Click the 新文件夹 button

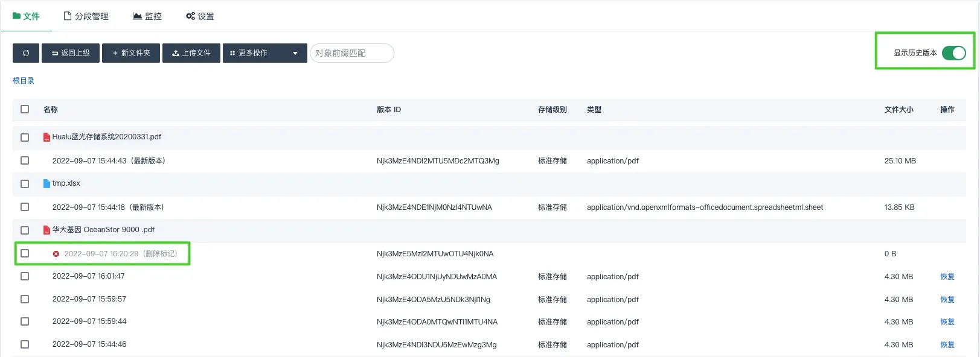(x=131, y=53)
